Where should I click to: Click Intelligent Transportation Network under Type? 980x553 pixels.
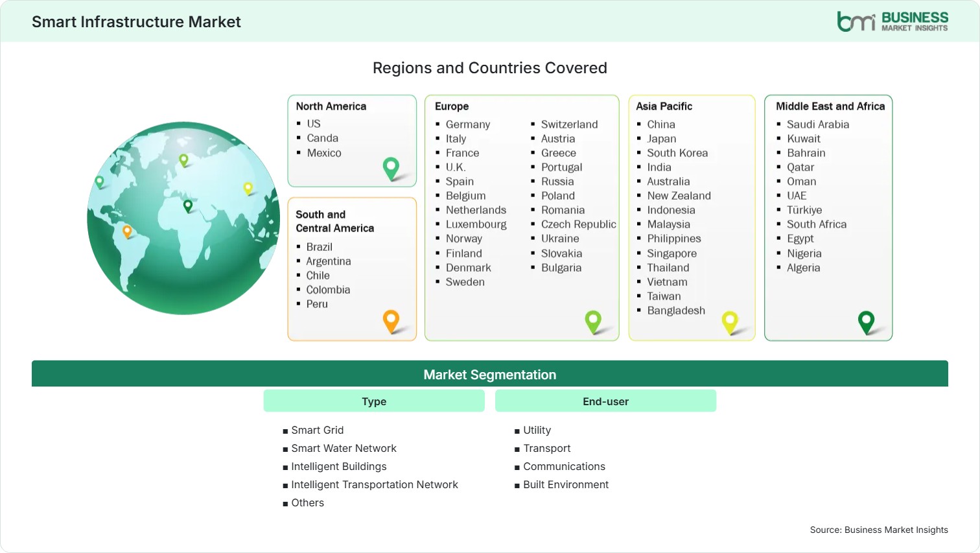375,485
